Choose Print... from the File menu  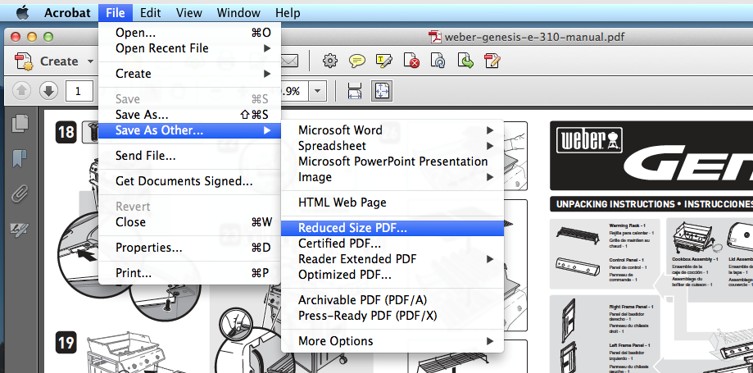189,273
